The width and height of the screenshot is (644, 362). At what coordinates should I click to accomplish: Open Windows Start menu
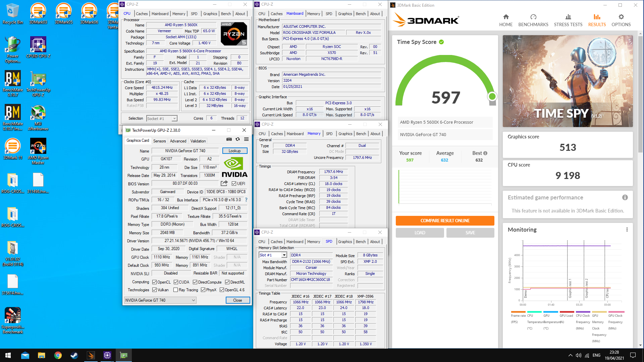click(8, 355)
